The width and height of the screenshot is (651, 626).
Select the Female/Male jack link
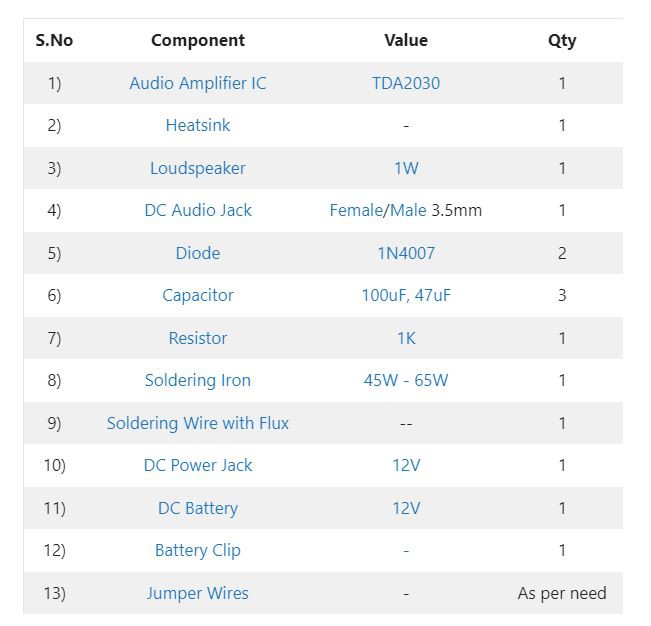tap(378, 210)
